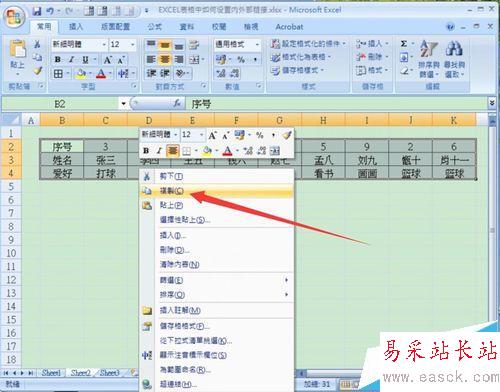The height and width of the screenshot is (392, 500).
Task: Apply cell borders with ribbon border icon
Action: 58,74
